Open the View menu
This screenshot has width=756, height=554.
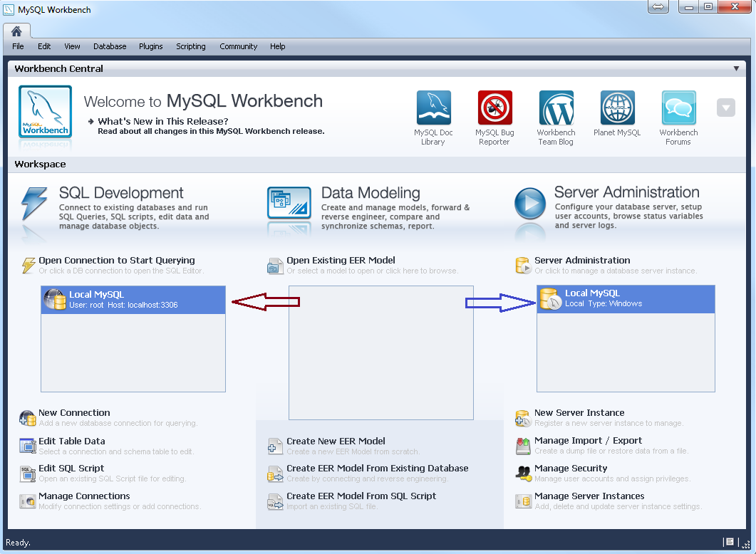pyautogui.click(x=72, y=46)
